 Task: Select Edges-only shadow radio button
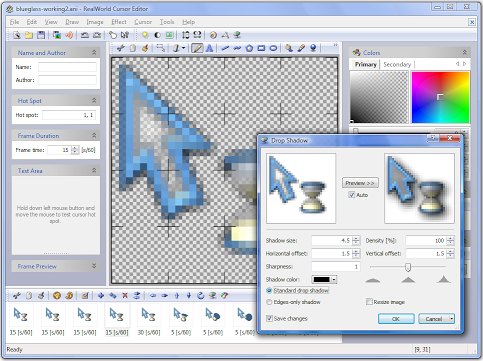(269, 302)
